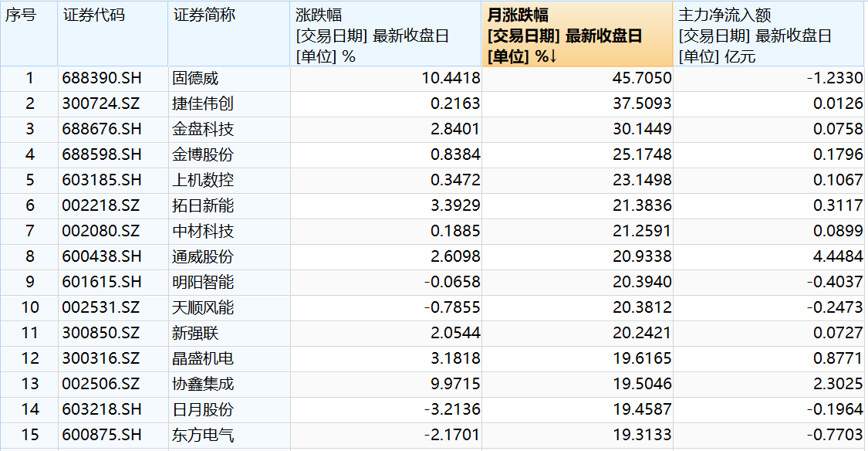This screenshot has width=868, height=451.
Task: Select the 东方电气 stock name
Action: (203, 435)
